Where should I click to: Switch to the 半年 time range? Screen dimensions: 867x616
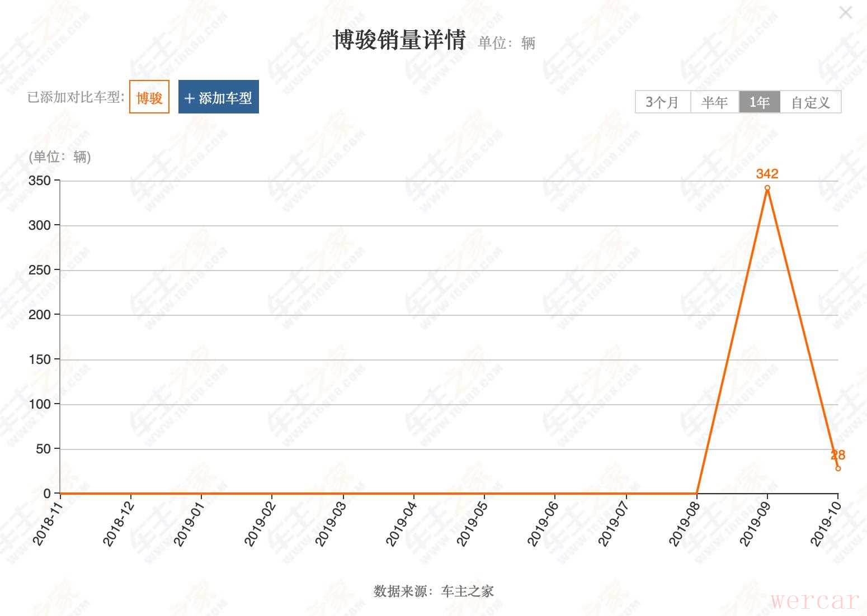point(715,102)
